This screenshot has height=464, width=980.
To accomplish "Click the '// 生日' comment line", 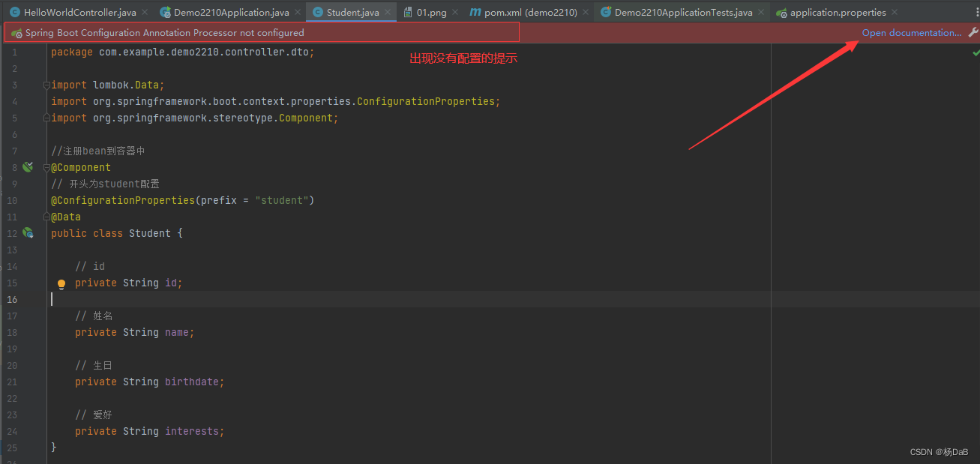I will [x=94, y=365].
